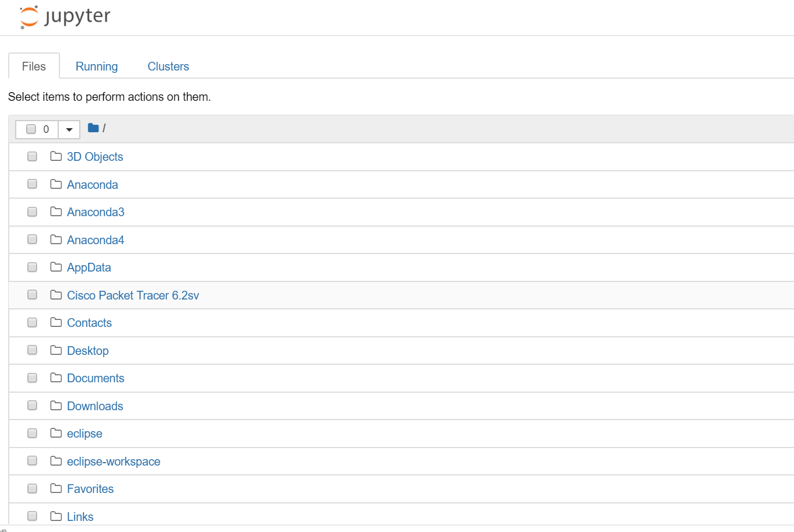Click the folder icon beside Links
The width and height of the screenshot is (794, 532).
pyautogui.click(x=56, y=516)
